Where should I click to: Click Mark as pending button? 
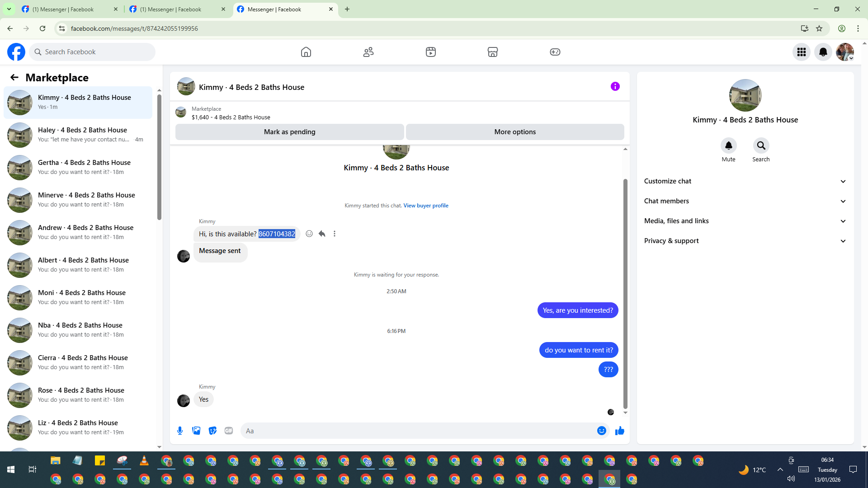coord(289,132)
